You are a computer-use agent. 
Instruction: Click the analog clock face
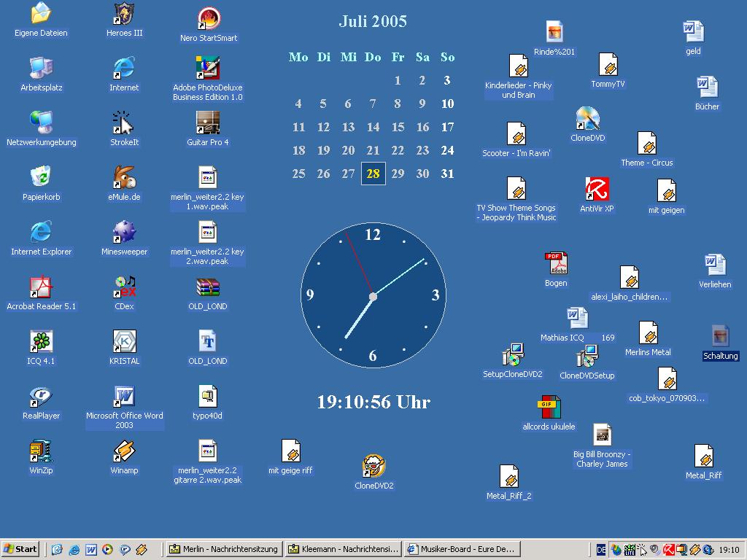(x=373, y=295)
